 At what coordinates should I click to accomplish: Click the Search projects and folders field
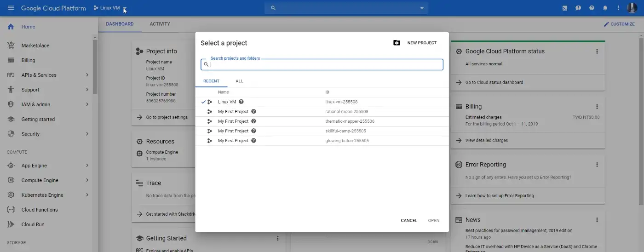[322, 64]
